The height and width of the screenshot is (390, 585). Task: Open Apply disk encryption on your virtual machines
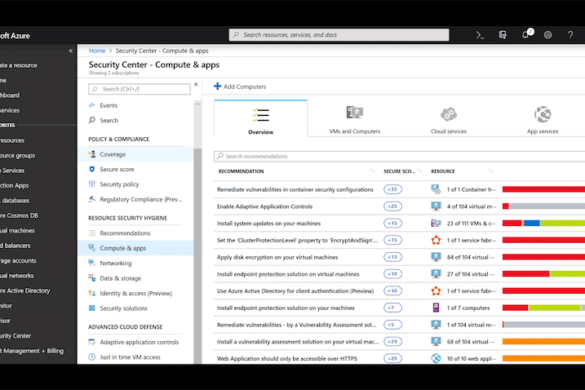(x=277, y=257)
